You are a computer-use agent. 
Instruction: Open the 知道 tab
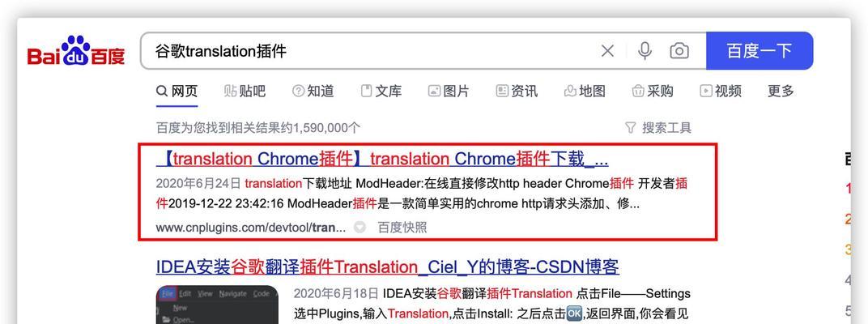click(313, 91)
